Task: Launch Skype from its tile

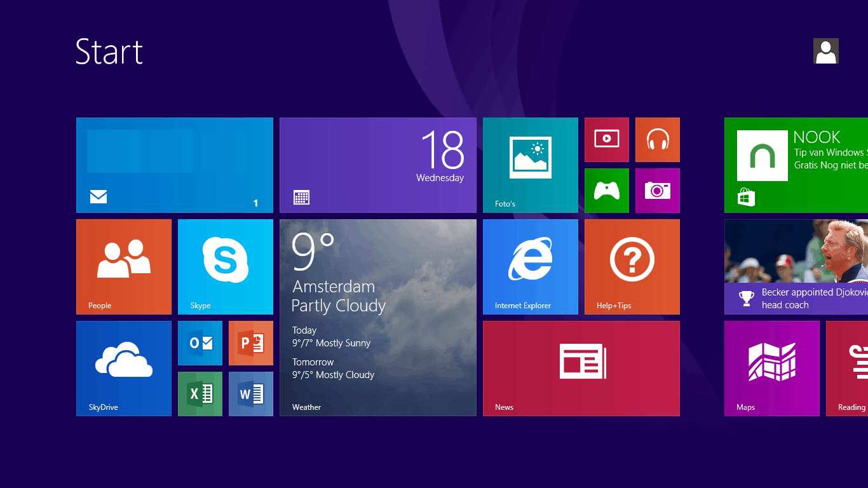Action: [226, 267]
